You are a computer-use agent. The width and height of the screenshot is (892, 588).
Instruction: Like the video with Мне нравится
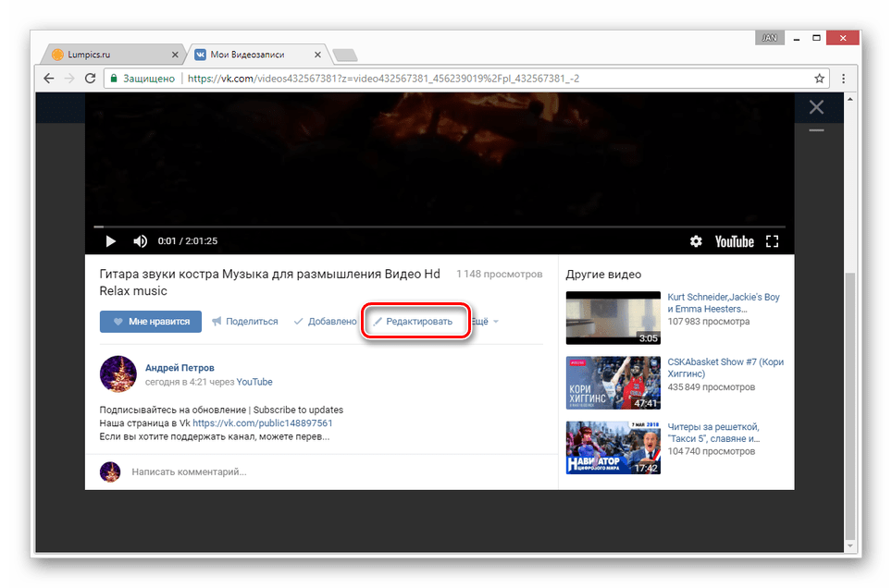[151, 322]
